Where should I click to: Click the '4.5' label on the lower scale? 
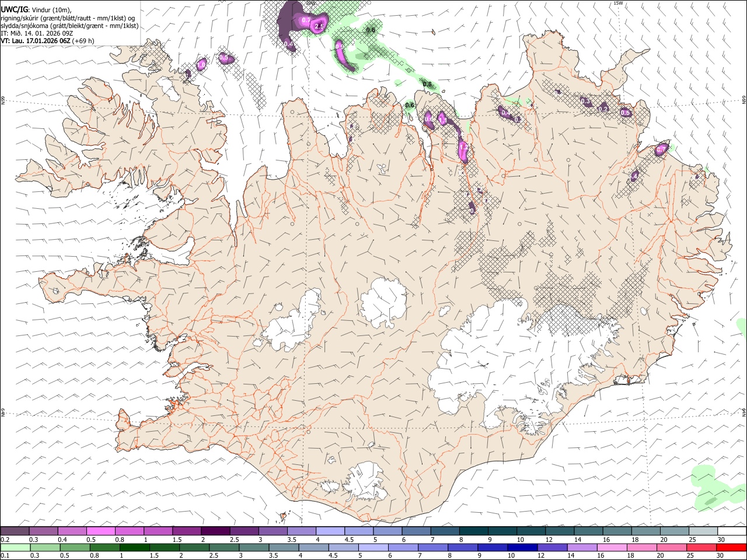pyautogui.click(x=333, y=555)
